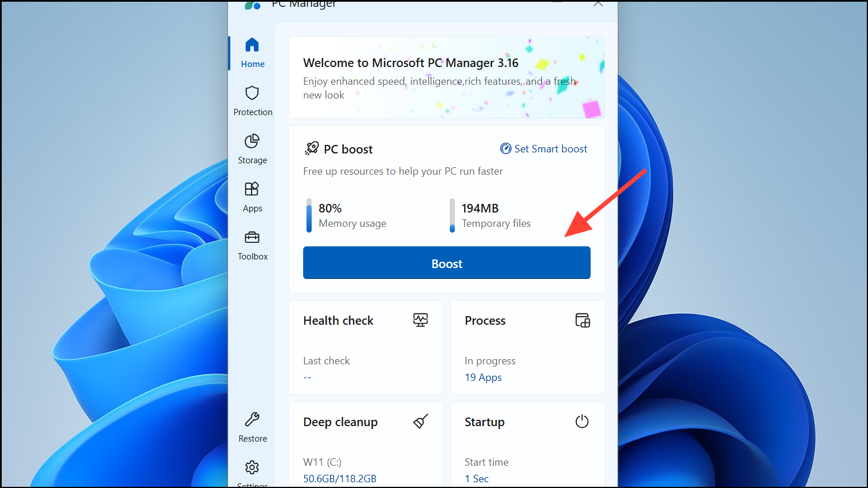Open the Health check card

[x=366, y=348]
